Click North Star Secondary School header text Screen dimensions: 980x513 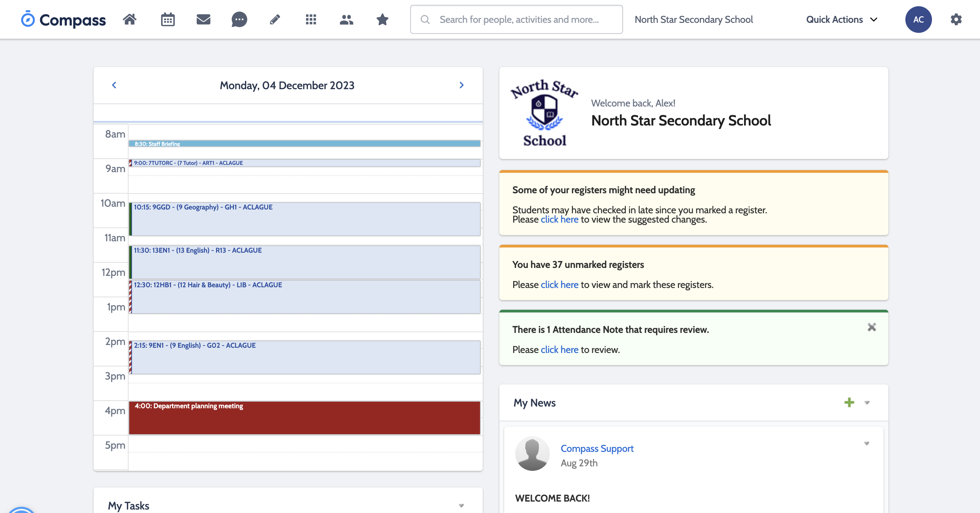pyautogui.click(x=694, y=19)
